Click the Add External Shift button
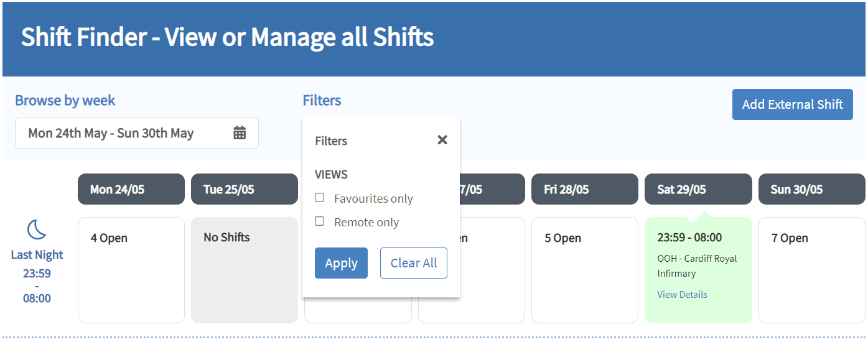 click(792, 104)
